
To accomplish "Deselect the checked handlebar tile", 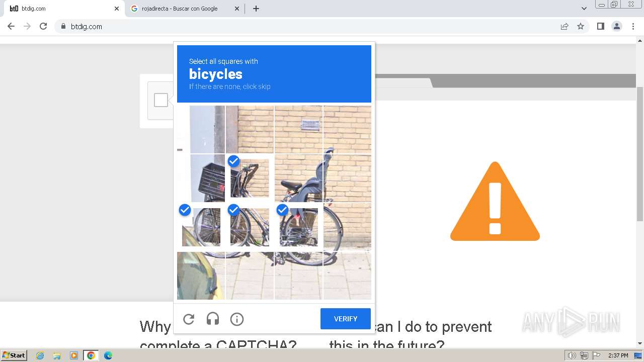I will tap(250, 178).
